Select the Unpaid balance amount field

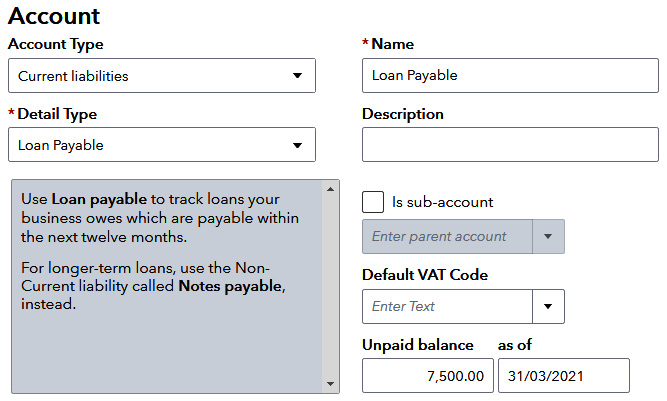coord(426,376)
